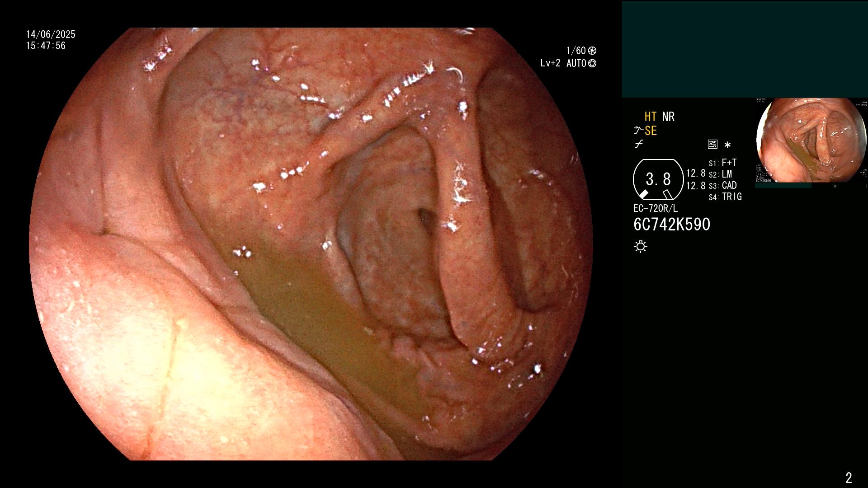Screen dimensions: 868x488
Task: Click the scope diameter 3.8 diagram
Action: pyautogui.click(x=658, y=179)
